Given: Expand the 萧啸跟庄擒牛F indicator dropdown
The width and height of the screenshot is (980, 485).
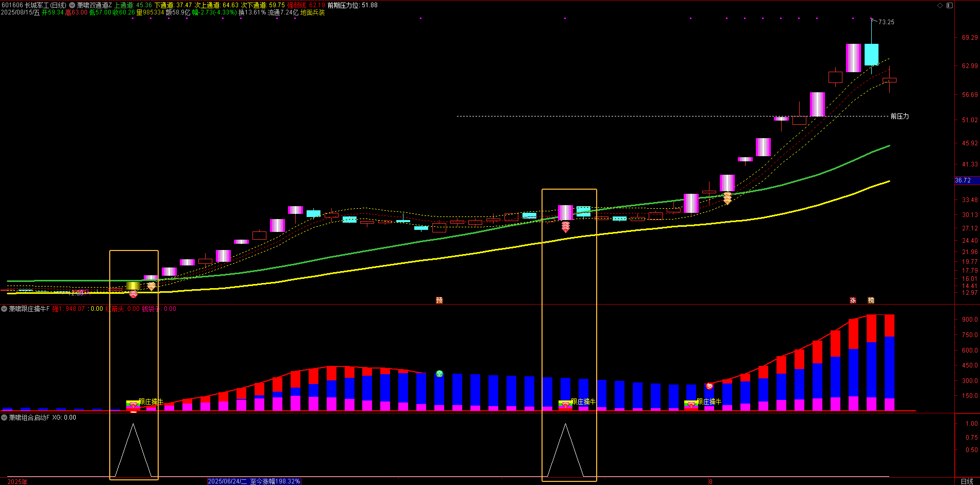Looking at the screenshot, I should (x=4, y=309).
